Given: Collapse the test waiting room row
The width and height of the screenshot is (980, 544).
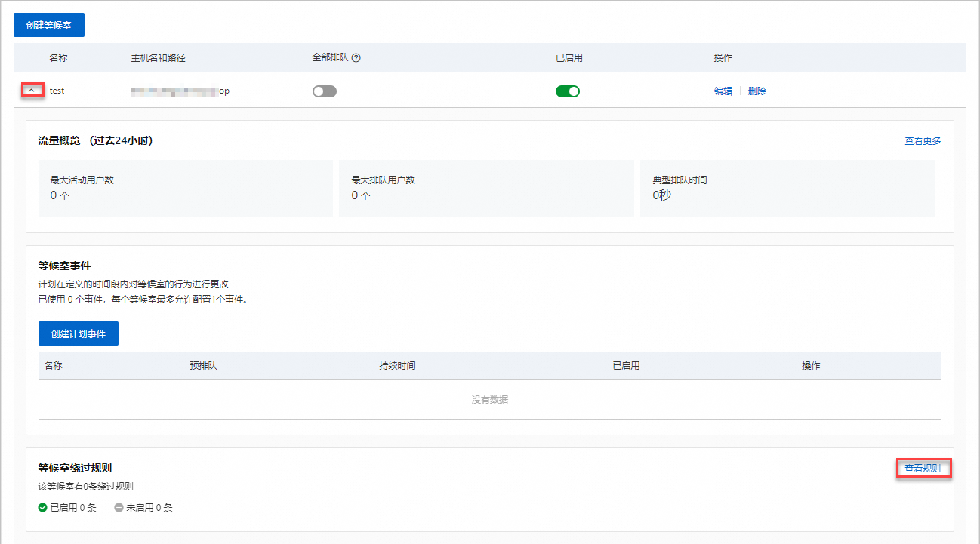Looking at the screenshot, I should click(x=32, y=91).
